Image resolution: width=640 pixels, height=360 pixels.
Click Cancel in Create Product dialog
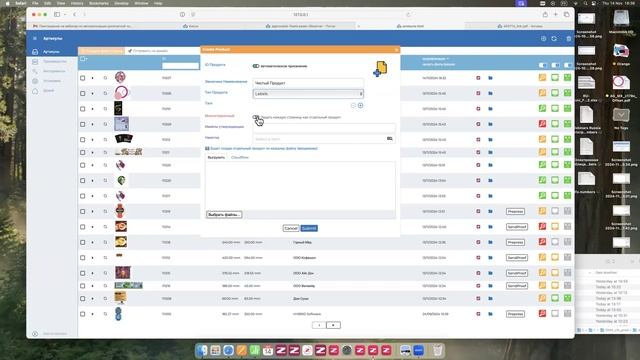pos(291,228)
